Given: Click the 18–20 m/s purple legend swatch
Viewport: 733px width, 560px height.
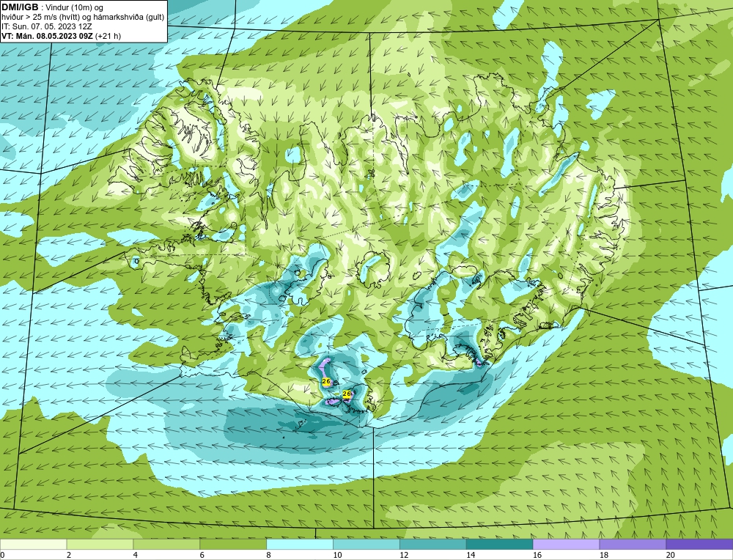Looking at the screenshot, I should coord(633,544).
